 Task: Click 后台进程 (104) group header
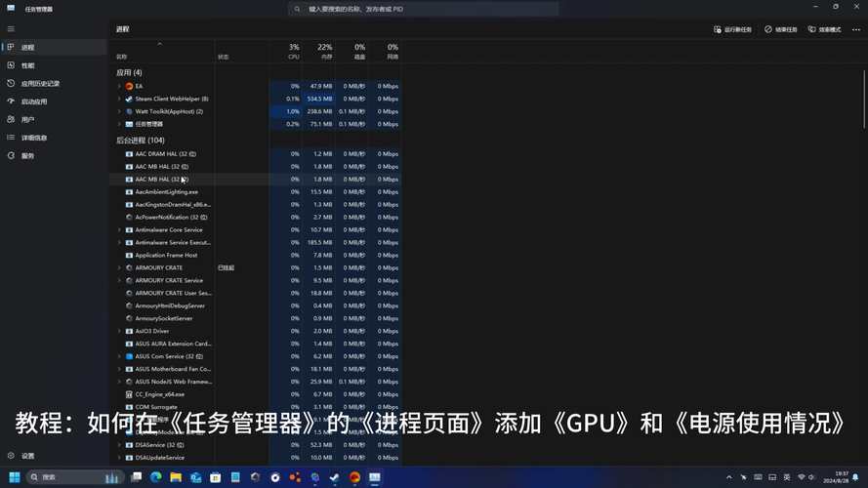coord(140,141)
